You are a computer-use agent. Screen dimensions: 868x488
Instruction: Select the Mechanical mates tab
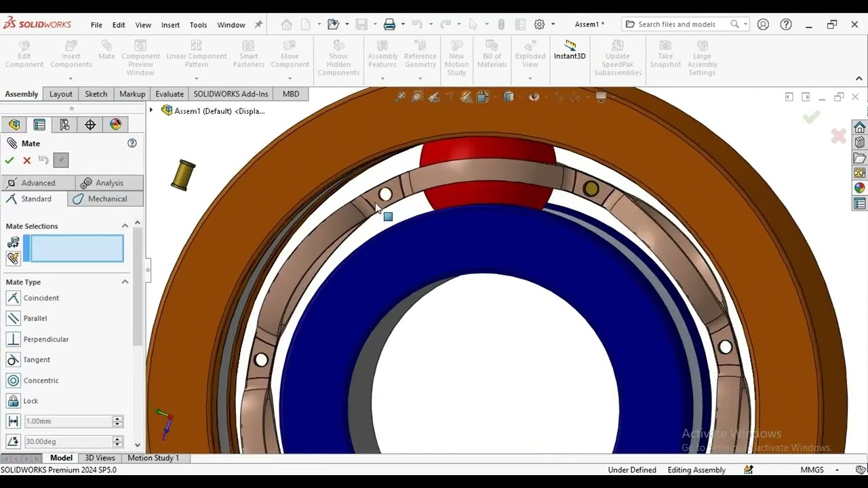(x=106, y=199)
